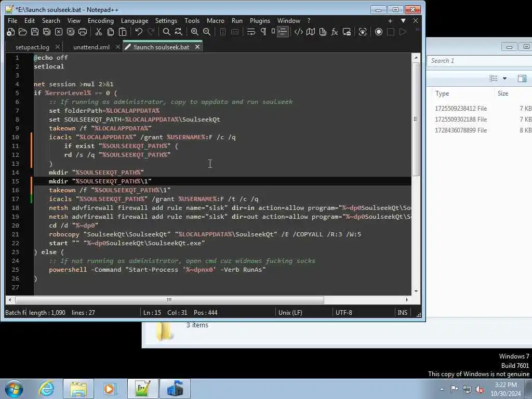This screenshot has width=532, height=399.
Task: Open the File menu
Action: pos(12,21)
